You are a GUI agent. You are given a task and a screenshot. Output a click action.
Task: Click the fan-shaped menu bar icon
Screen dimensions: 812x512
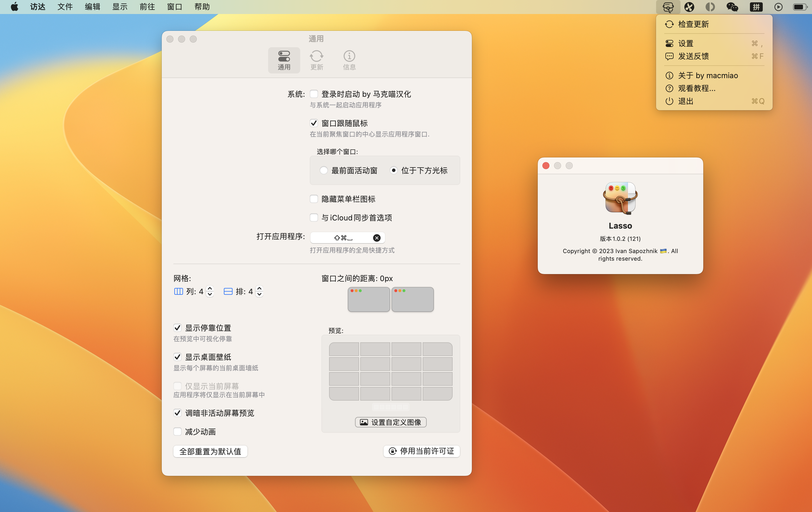[689, 7]
